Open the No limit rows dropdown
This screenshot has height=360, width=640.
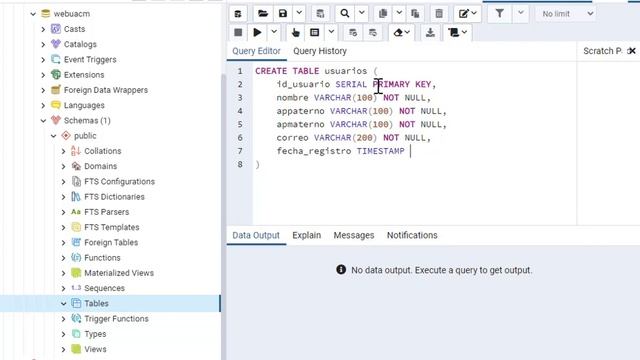pos(566,14)
